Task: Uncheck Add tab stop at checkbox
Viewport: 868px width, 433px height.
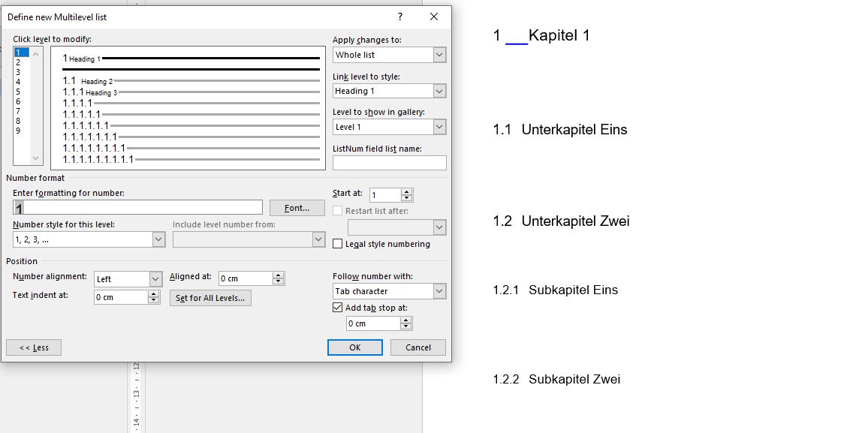Action: coord(338,308)
